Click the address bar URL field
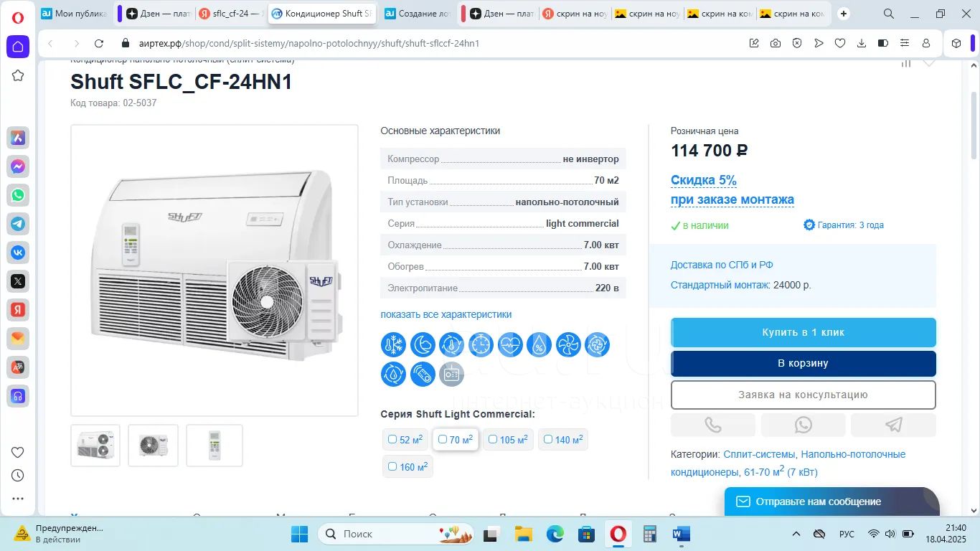This screenshot has height=551, width=980. 430,43
